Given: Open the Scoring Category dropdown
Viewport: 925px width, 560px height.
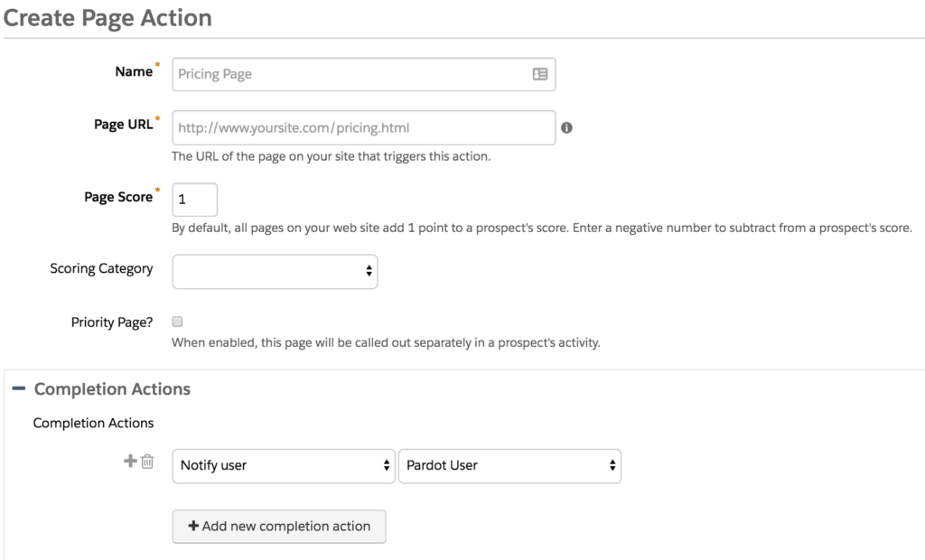Looking at the screenshot, I should click(275, 270).
